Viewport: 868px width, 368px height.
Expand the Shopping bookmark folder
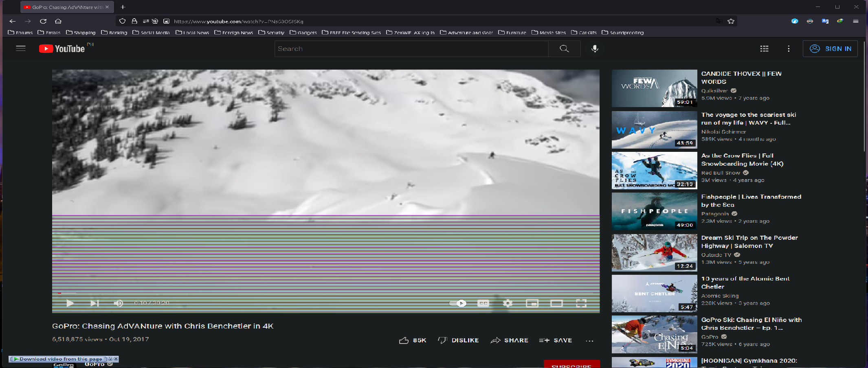coord(81,33)
